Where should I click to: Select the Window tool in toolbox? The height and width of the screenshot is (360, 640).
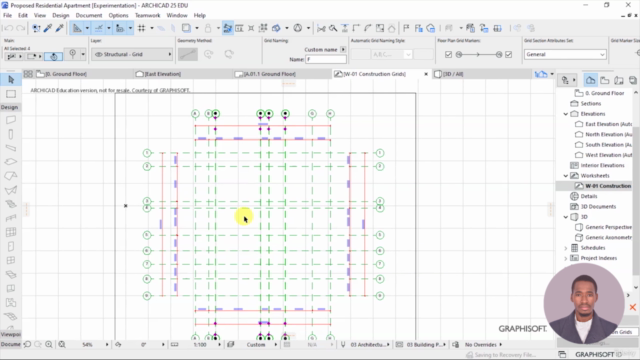pyautogui.click(x=11, y=260)
